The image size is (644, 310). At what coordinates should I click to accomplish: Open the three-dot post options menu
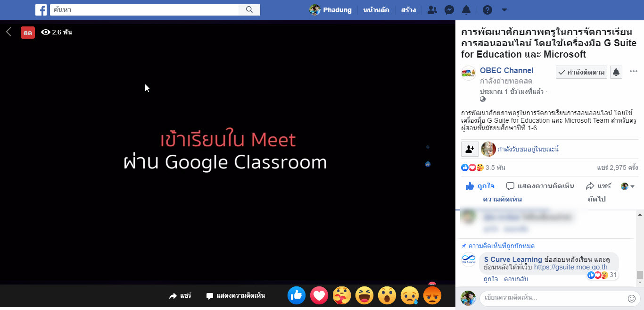(634, 72)
